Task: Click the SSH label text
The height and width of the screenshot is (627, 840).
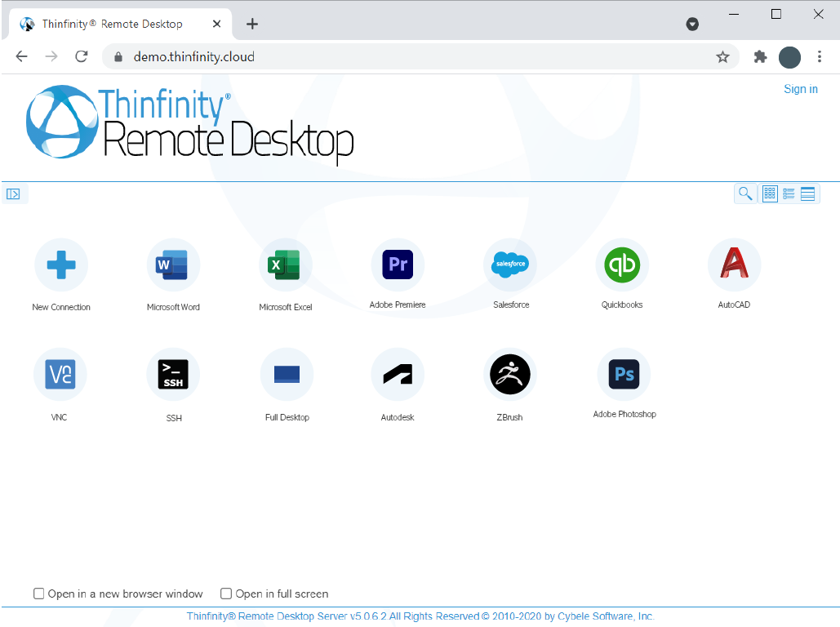Action: (174, 418)
